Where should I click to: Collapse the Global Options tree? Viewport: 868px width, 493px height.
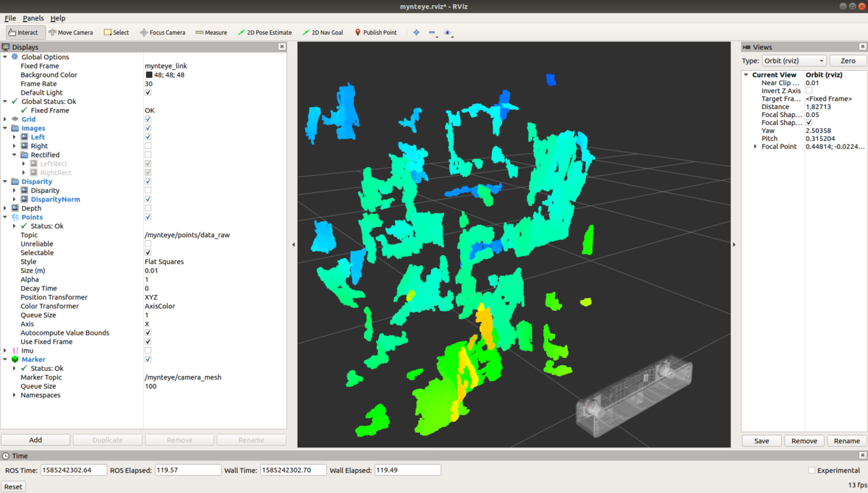pyautogui.click(x=5, y=57)
